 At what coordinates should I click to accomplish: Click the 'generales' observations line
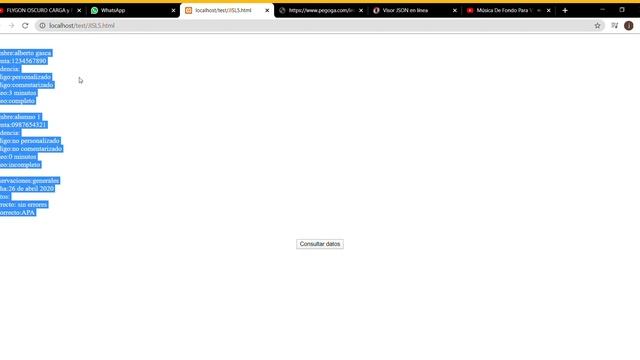tap(29, 180)
